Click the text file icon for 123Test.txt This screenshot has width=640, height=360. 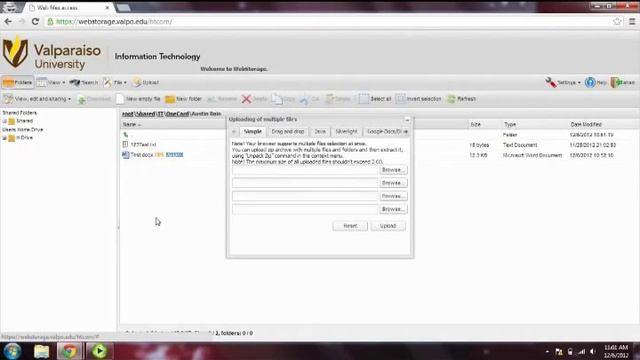click(x=125, y=144)
